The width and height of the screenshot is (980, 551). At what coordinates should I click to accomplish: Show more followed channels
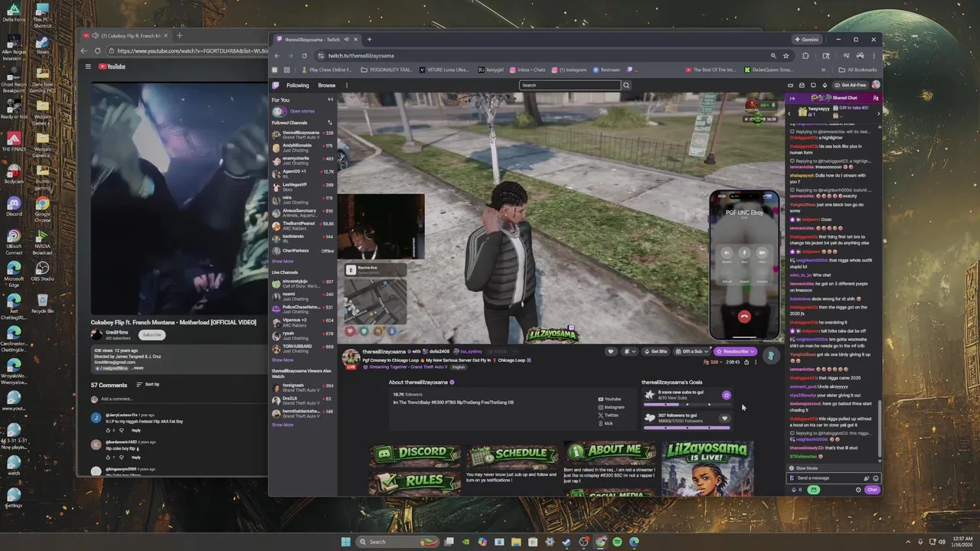coord(283,261)
